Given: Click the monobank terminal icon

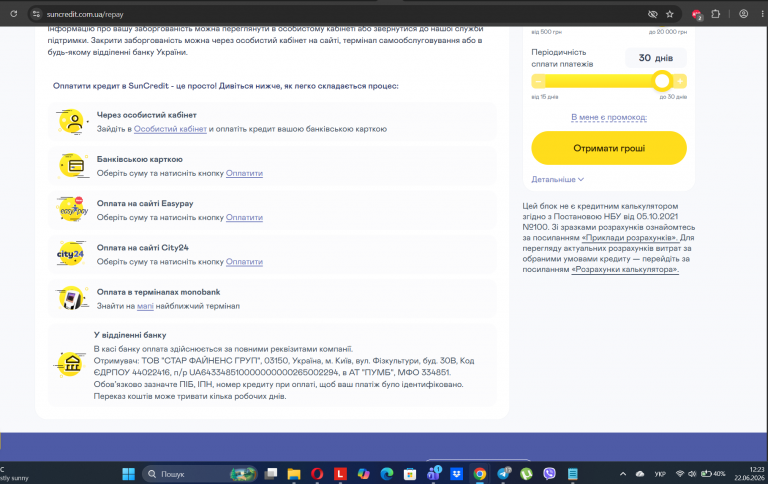Looking at the screenshot, I should [72, 298].
